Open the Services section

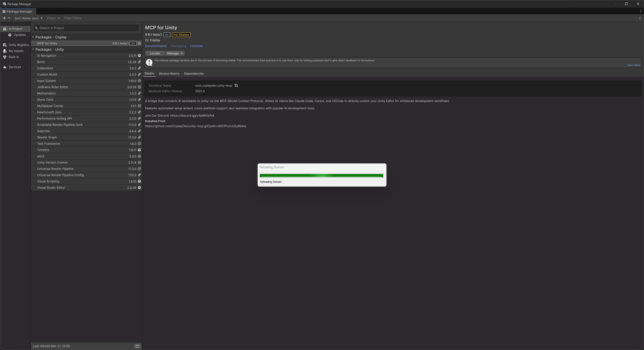(x=15, y=67)
